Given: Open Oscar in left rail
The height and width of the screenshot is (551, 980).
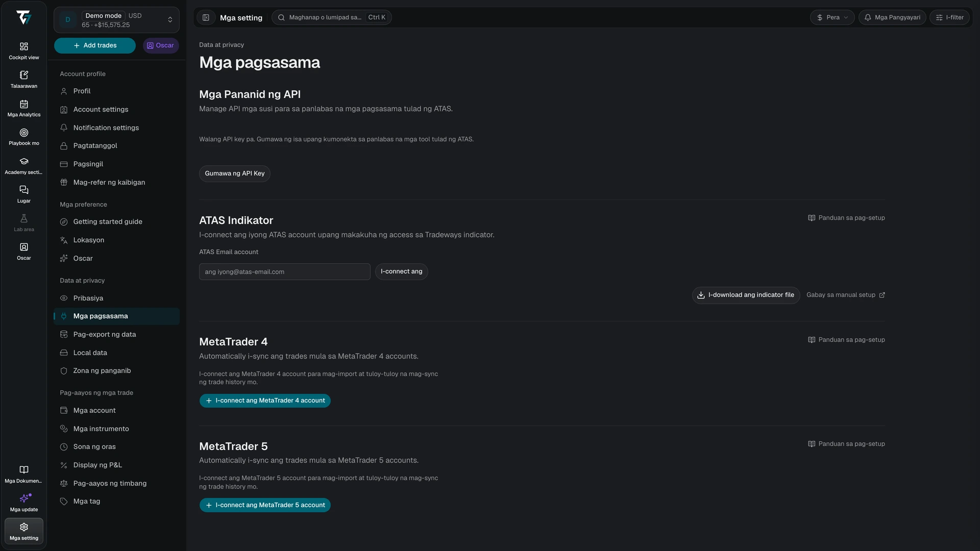Looking at the screenshot, I should click(23, 252).
